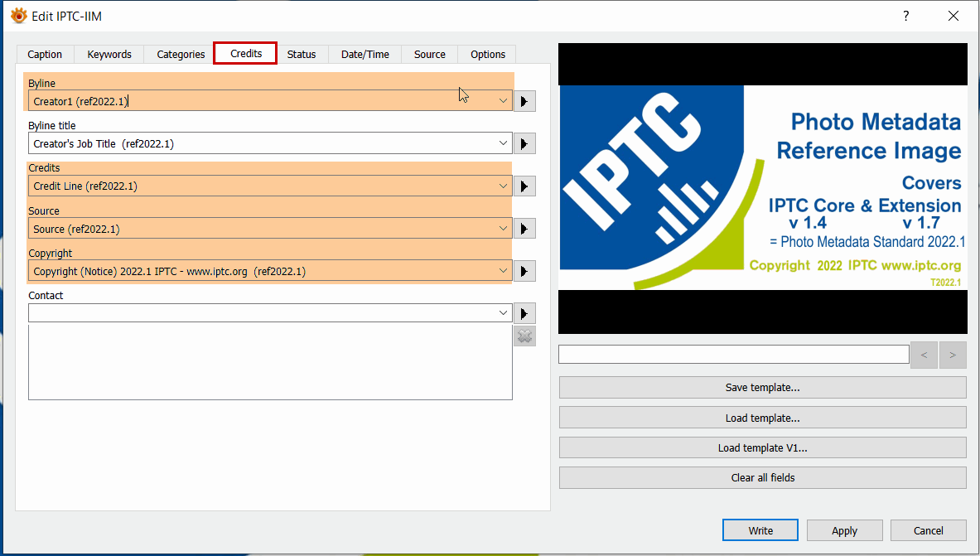The height and width of the screenshot is (556, 980).
Task: Expand the Byline dropdown list
Action: 503,101
